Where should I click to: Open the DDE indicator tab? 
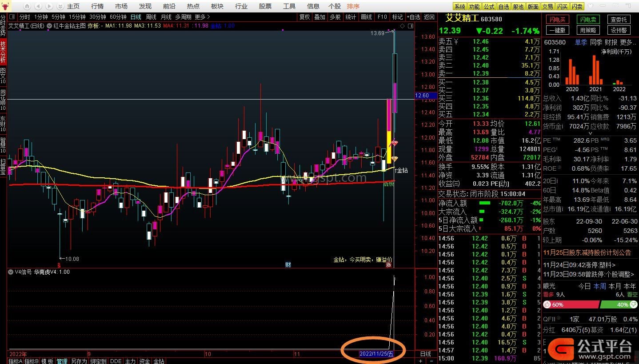click(x=116, y=361)
